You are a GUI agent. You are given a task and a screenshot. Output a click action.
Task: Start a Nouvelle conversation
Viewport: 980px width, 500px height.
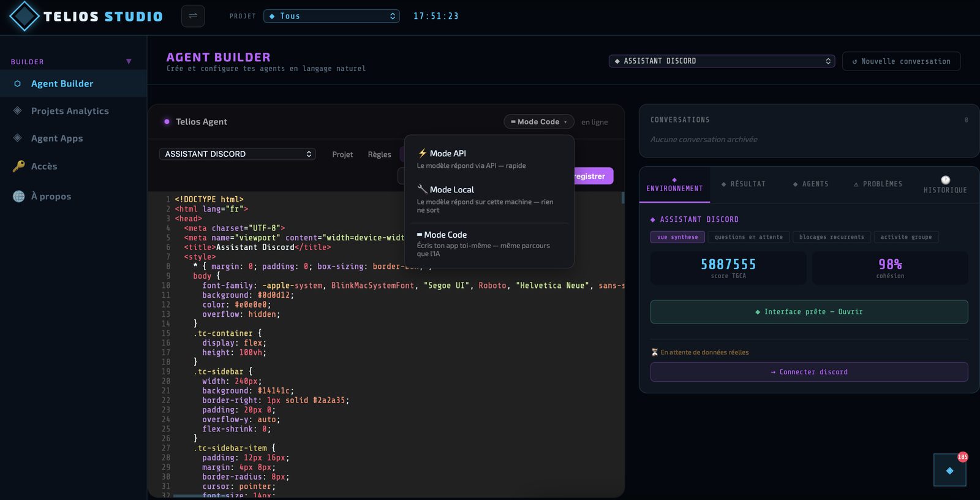click(901, 61)
